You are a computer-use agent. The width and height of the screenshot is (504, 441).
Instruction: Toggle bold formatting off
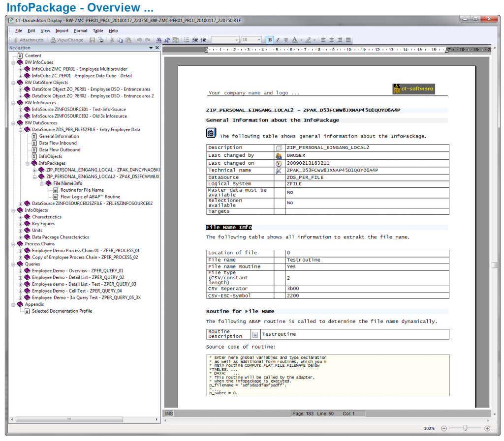270,40
